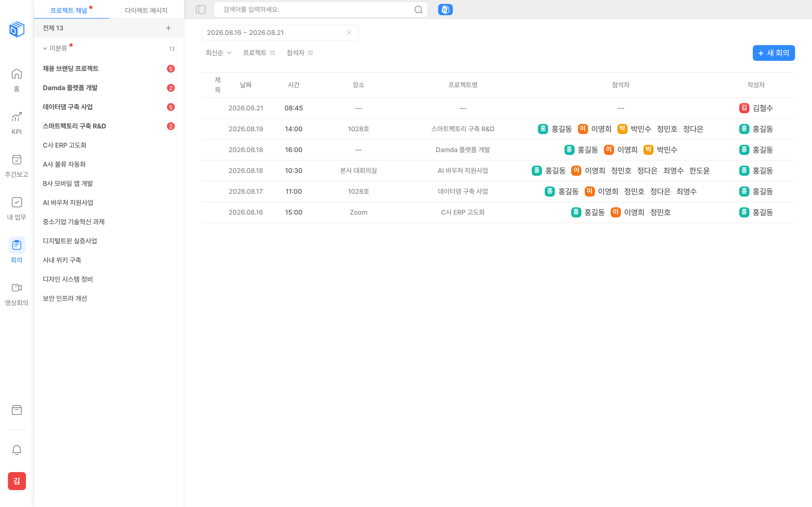This screenshot has width=812, height=507.
Task: Open the Home icon in sidebar
Action: click(x=16, y=74)
